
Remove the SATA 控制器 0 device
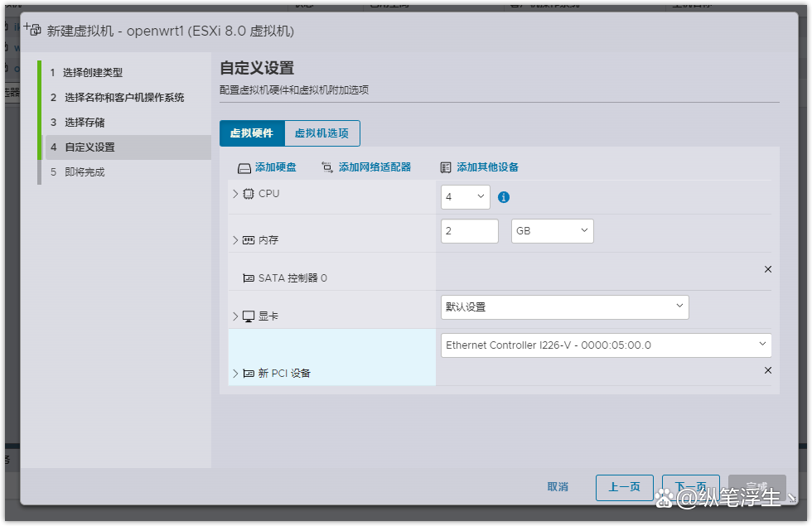point(767,269)
